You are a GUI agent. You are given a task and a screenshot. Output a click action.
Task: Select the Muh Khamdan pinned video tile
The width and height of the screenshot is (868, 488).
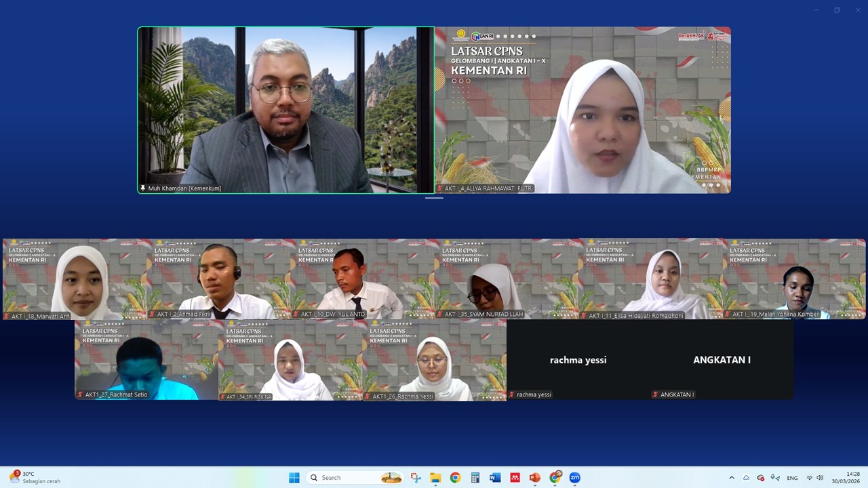pos(285,110)
